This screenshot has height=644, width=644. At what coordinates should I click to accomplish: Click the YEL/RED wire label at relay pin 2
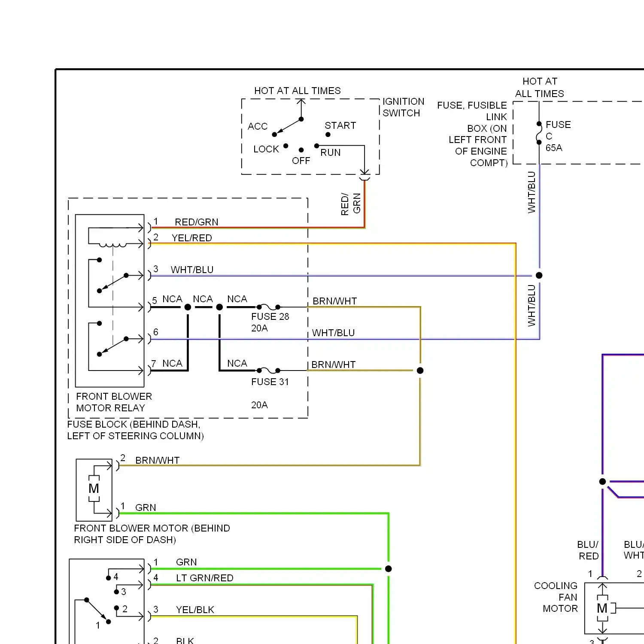pyautogui.click(x=192, y=238)
